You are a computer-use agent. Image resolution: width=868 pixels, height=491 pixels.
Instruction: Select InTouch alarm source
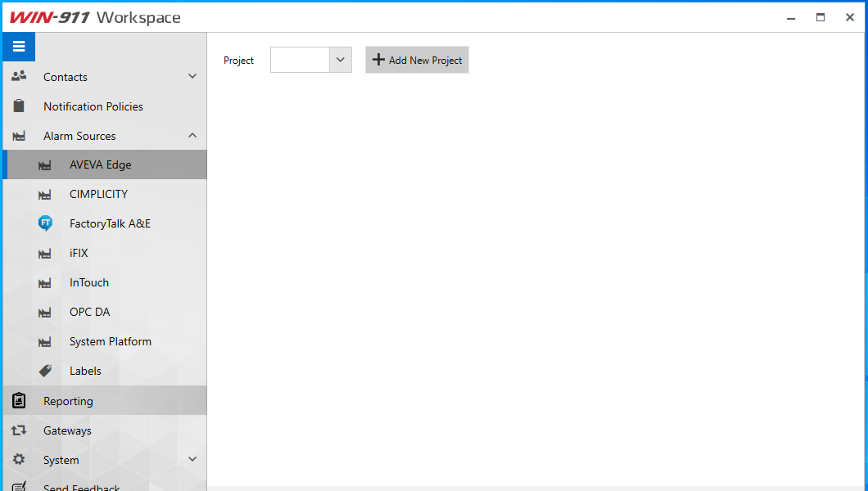pos(105,282)
